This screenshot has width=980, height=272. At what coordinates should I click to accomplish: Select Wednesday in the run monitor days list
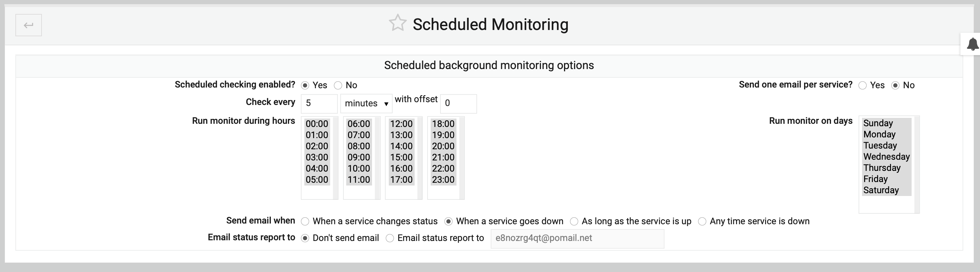click(x=887, y=157)
